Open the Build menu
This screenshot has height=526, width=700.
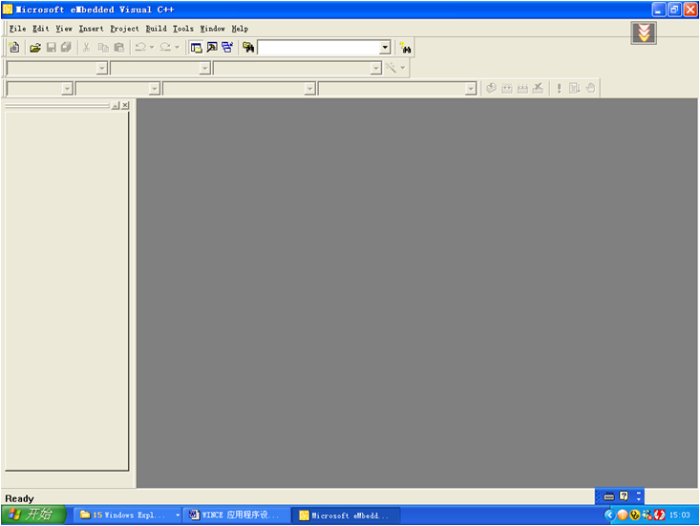156,29
